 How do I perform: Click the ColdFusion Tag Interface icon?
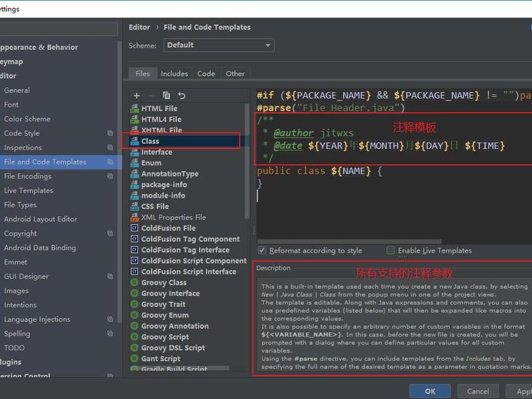pyautogui.click(x=135, y=250)
